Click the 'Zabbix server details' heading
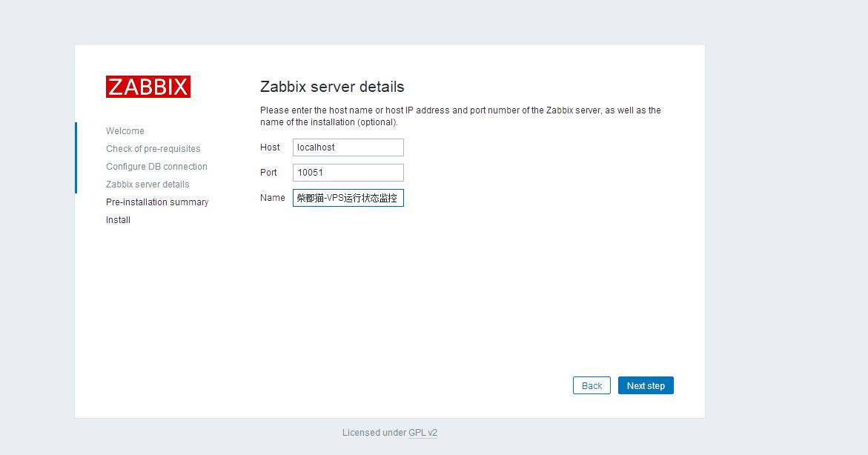This screenshot has height=455, width=868. [332, 87]
